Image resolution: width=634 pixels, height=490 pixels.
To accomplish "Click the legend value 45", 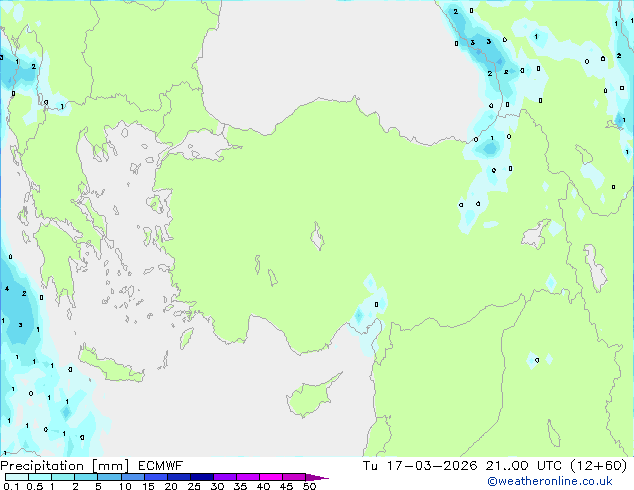I will tap(286, 486).
